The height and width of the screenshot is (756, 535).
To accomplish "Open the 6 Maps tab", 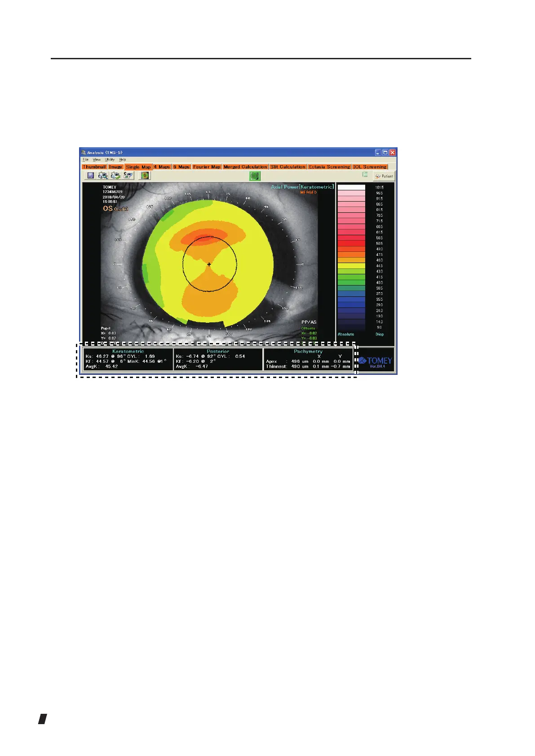I will (181, 167).
